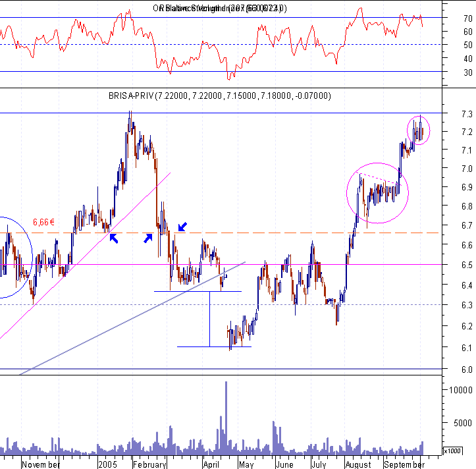Viewport: 476px width, 469px height.
Task: Click the red 6,66 € price label
Action: [x=43, y=223]
